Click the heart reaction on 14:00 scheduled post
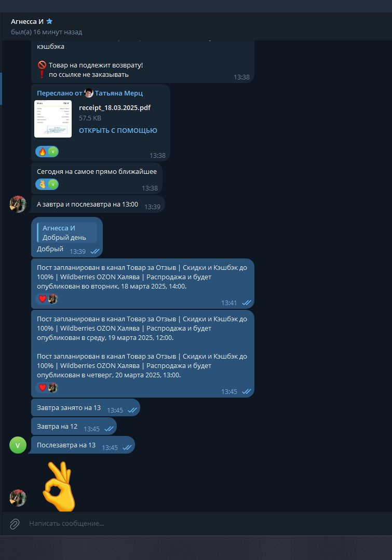Screen dimensions: 392x560 43,298
